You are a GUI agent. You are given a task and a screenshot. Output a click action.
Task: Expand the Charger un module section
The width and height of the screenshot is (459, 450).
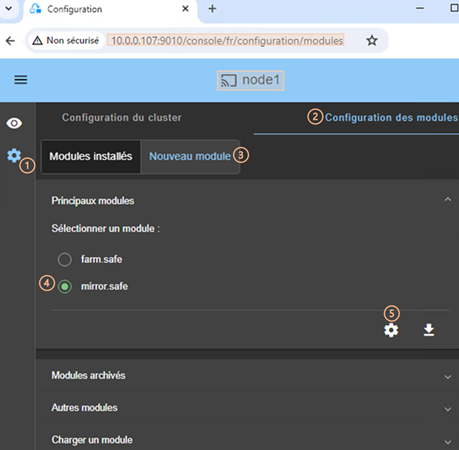(x=448, y=442)
